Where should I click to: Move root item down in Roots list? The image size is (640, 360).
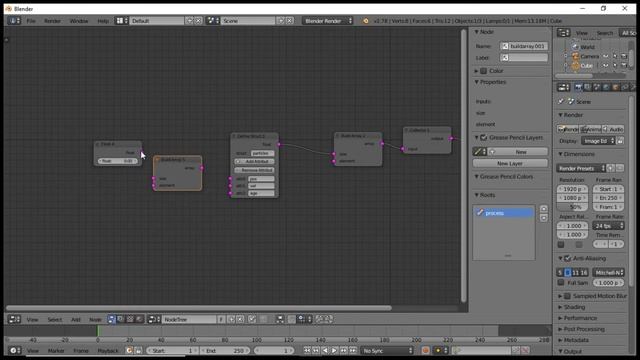click(544, 218)
